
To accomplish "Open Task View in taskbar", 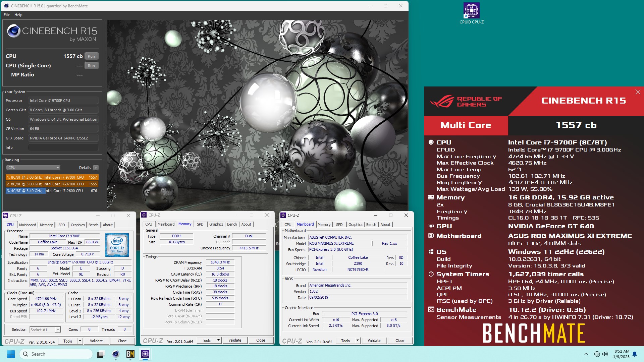I will 100,354.
